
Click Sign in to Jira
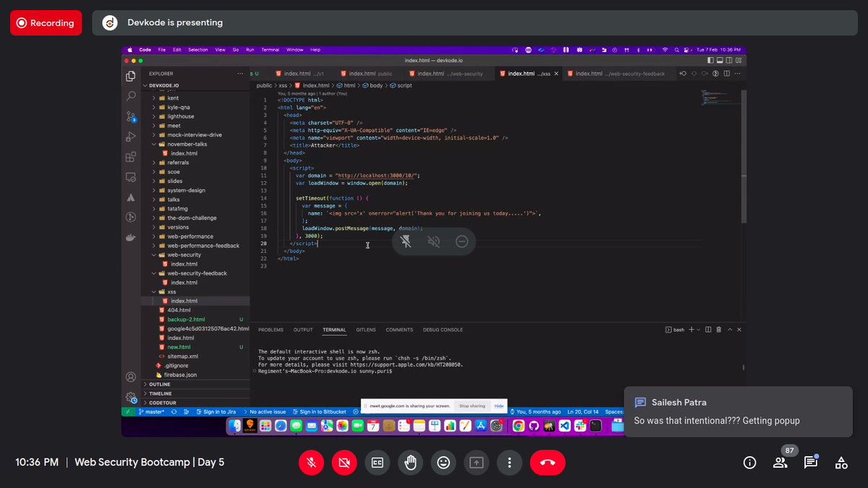pos(216,411)
